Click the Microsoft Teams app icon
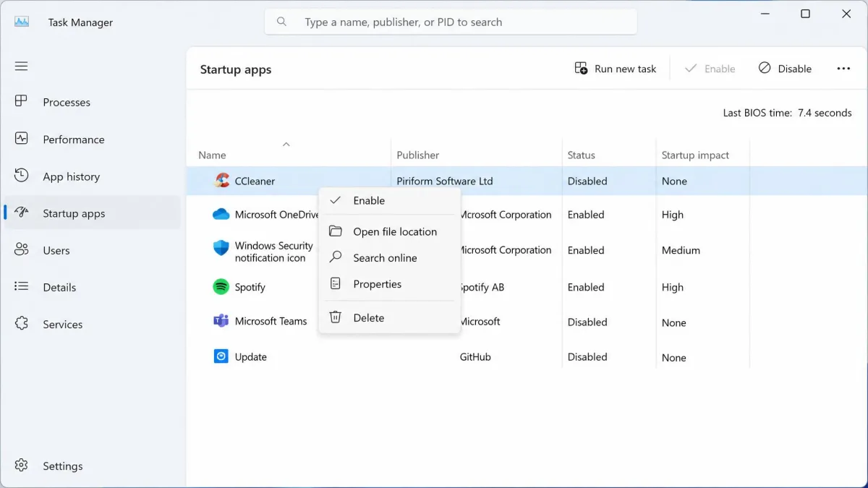Image resolution: width=868 pixels, height=488 pixels. tap(221, 321)
